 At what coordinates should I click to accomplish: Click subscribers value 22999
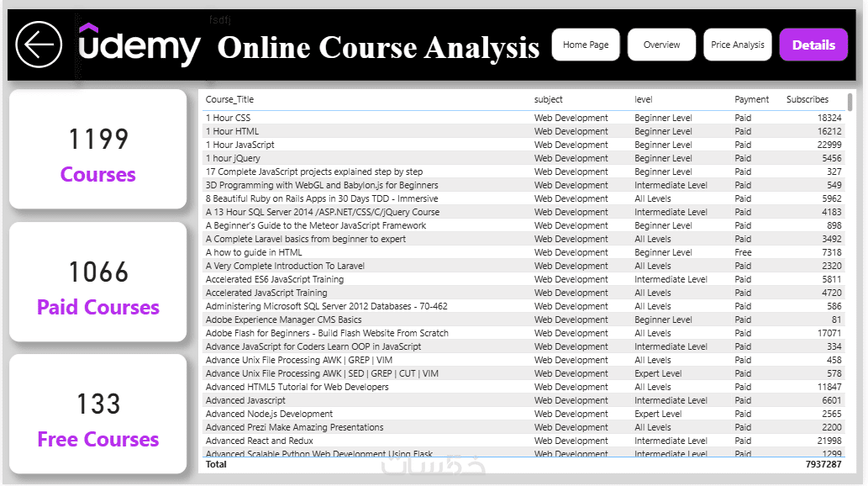click(x=829, y=145)
